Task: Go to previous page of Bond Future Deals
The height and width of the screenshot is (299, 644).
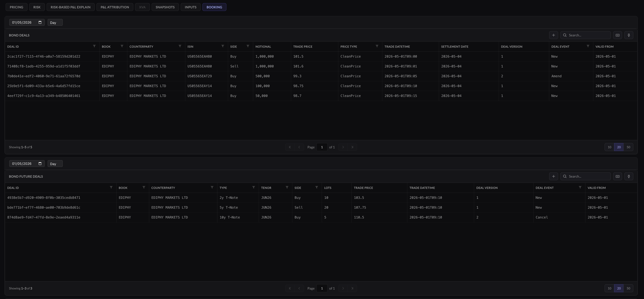Action: click(299, 288)
